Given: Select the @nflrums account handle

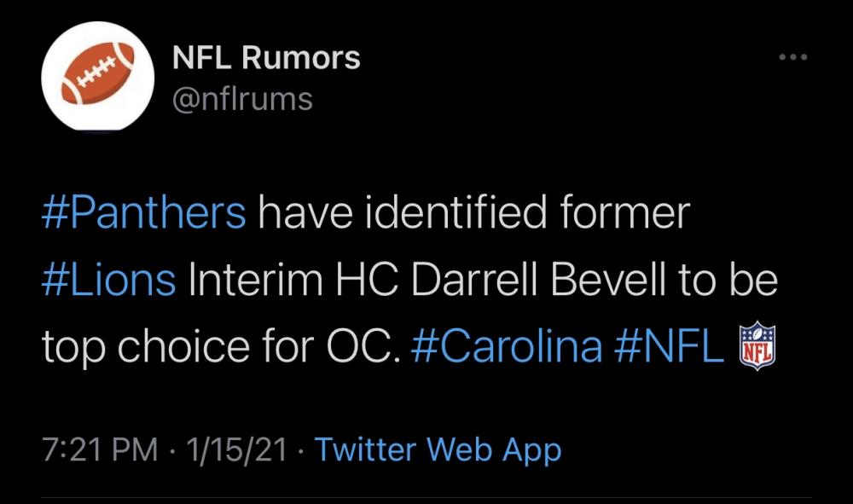Looking at the screenshot, I should pyautogui.click(x=242, y=100).
